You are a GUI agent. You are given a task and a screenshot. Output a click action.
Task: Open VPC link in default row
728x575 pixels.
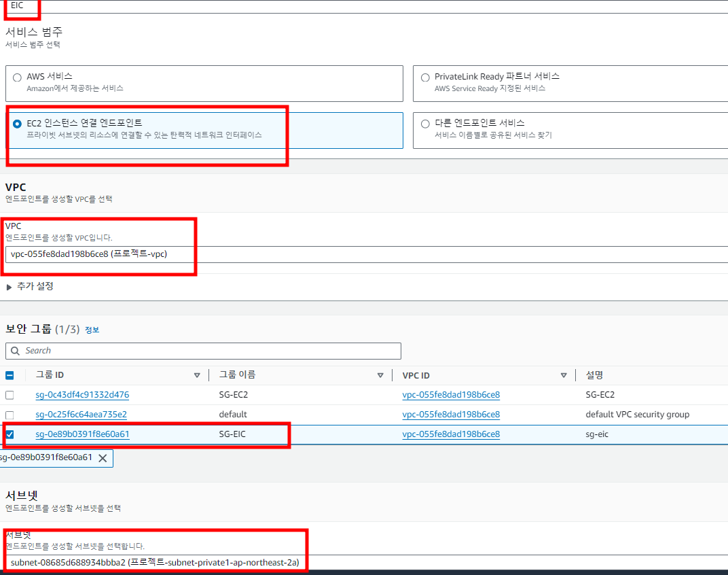451,414
